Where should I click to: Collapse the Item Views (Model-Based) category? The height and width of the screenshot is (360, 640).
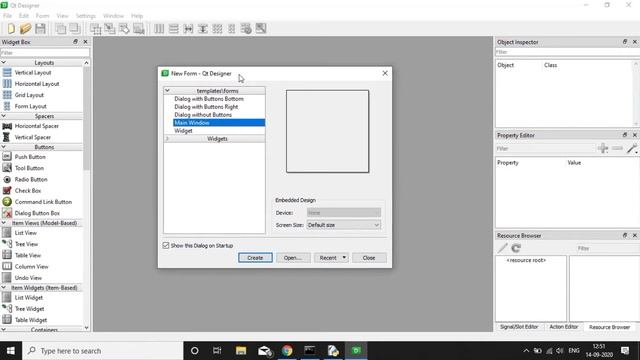click(x=4, y=223)
